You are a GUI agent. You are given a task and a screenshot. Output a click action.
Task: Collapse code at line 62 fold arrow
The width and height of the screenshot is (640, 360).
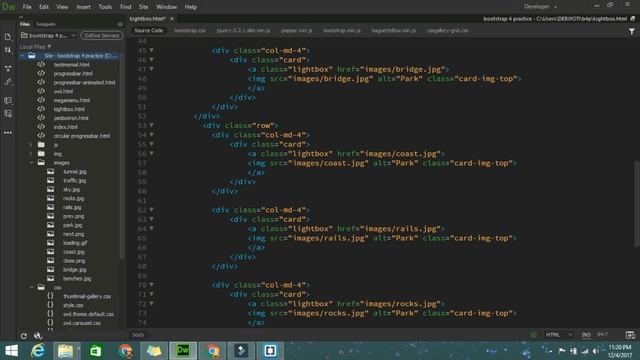[151, 210]
